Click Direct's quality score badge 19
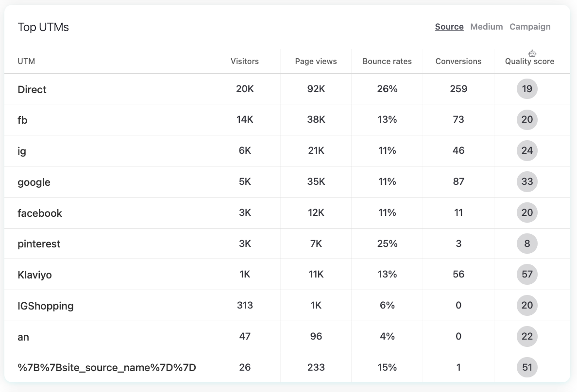This screenshot has height=392, width=577. (x=527, y=89)
